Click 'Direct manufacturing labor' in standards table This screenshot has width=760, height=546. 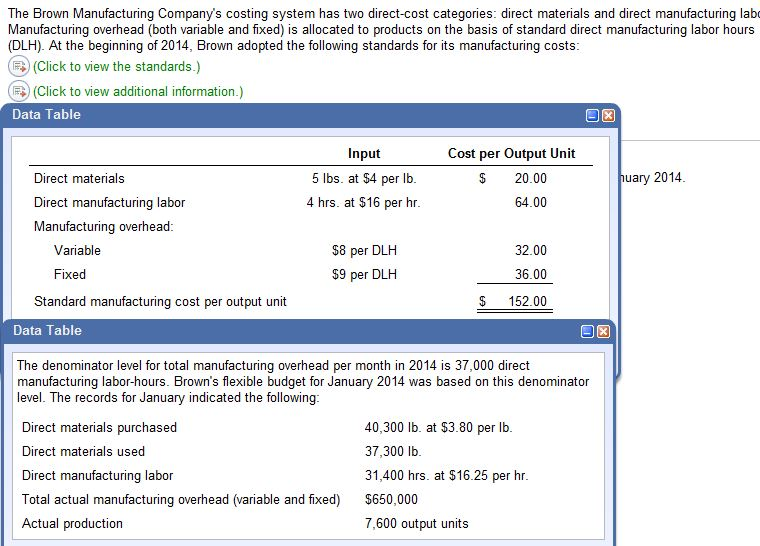click(110, 202)
